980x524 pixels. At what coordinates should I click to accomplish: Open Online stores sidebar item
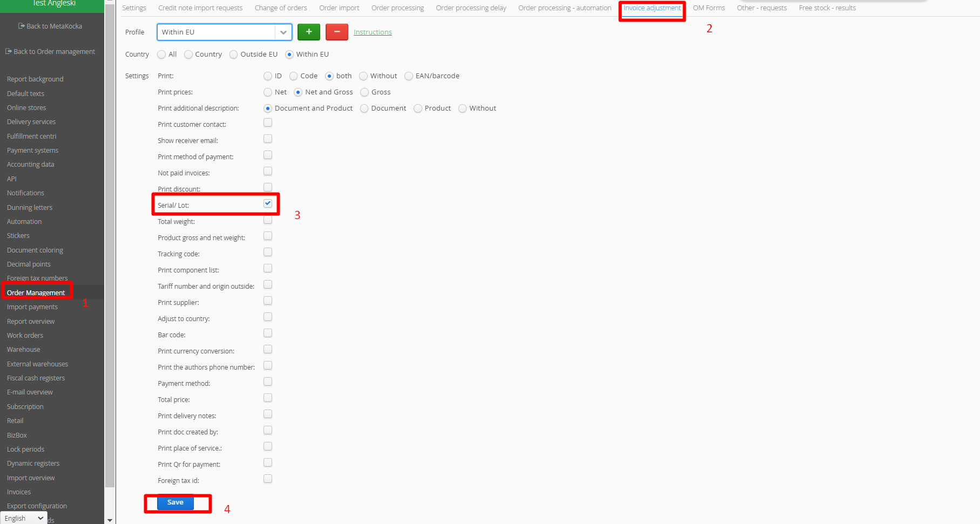26,107
